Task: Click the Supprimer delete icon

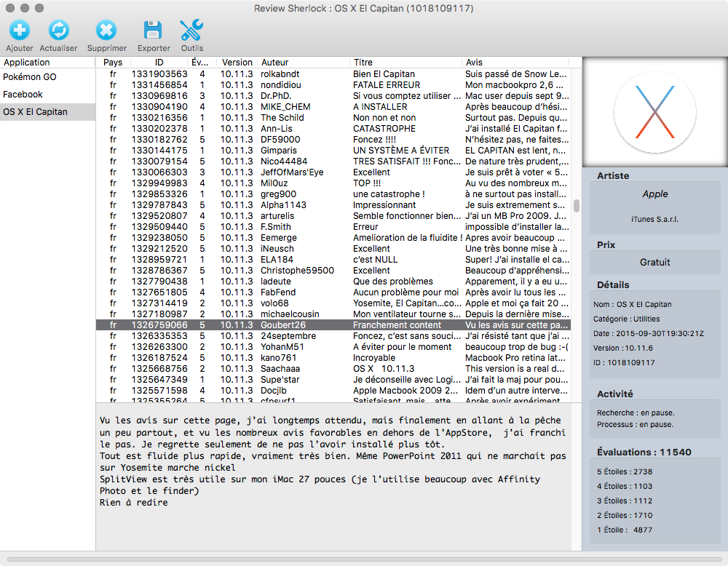Action: (106, 30)
